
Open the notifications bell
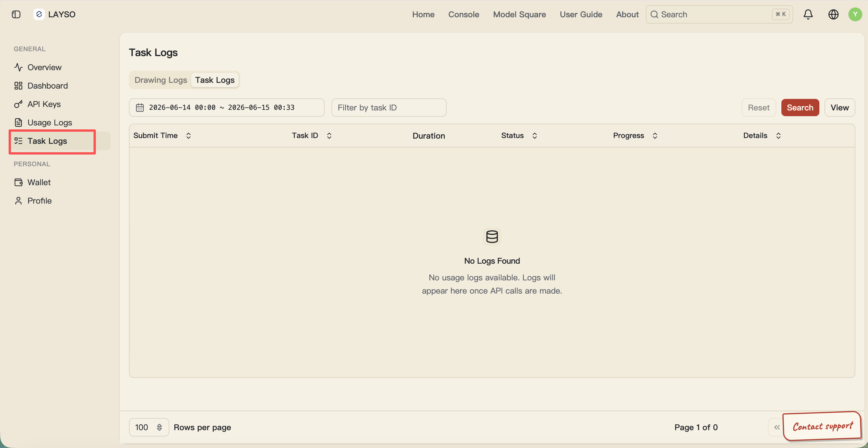[808, 14]
